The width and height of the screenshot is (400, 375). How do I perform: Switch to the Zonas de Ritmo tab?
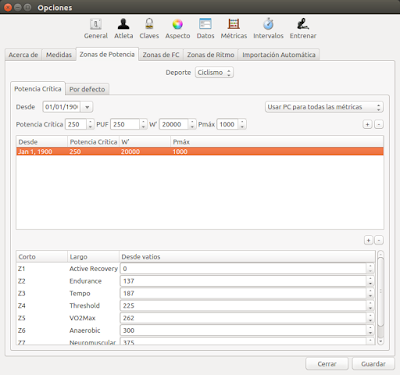(x=211, y=55)
